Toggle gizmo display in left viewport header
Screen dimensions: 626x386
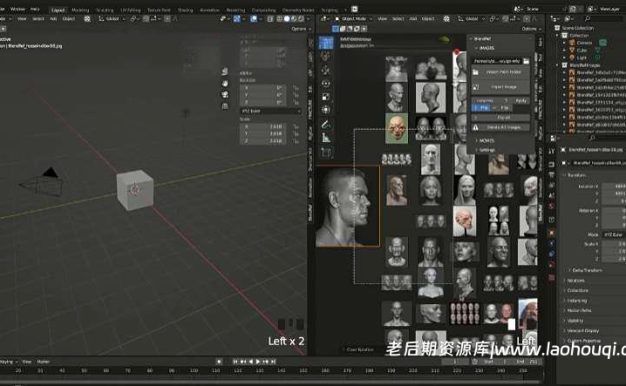point(237,19)
